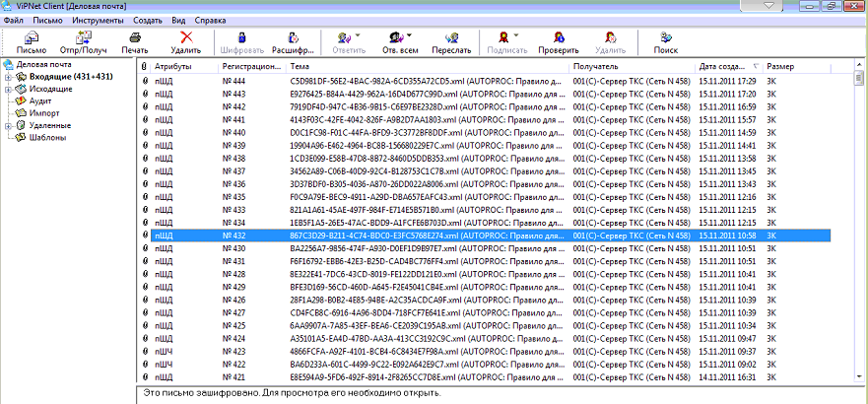Open the Создать menu
This screenshot has width=868, height=404.
(147, 21)
